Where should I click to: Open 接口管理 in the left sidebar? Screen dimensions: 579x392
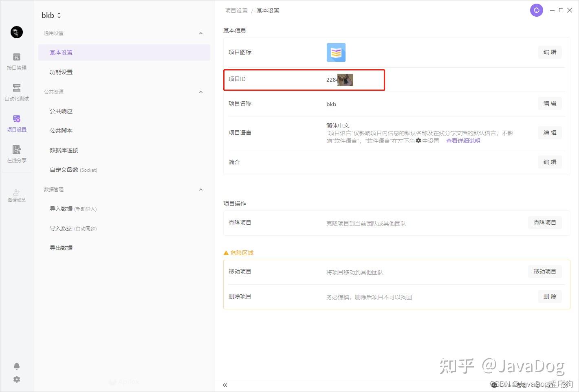pos(16,62)
